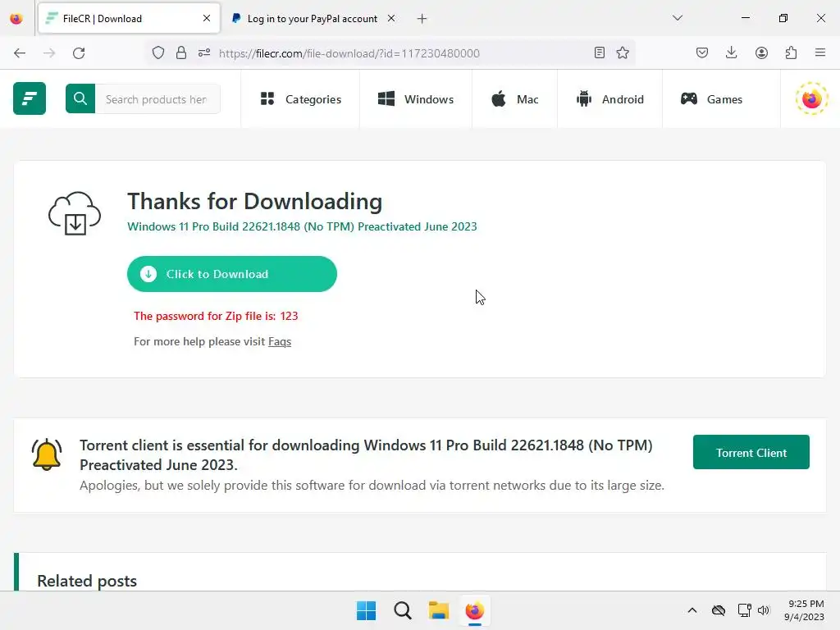This screenshot has width=840, height=630.
Task: Open the Firefox account icon
Action: click(761, 52)
